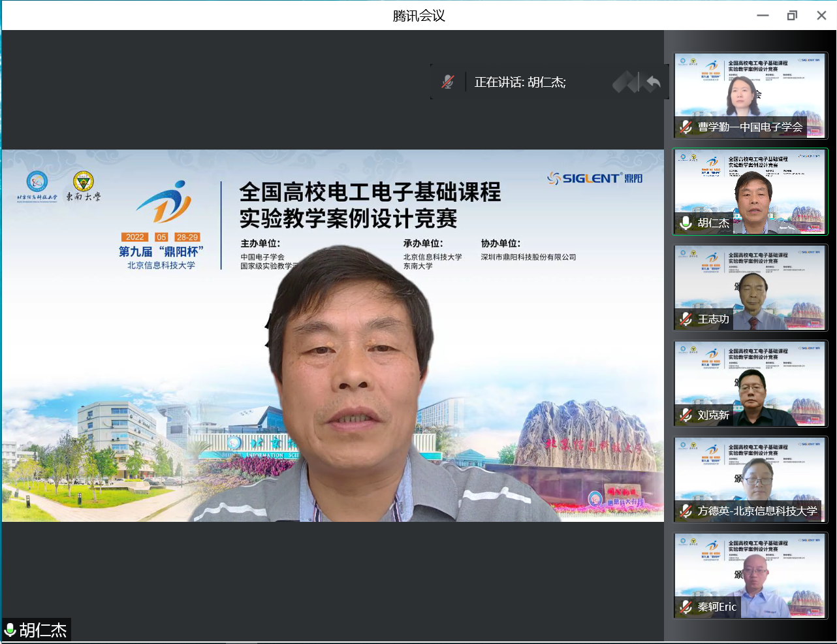Click green mic icon in bottom-left name tag
Image resolution: width=837 pixels, height=644 pixels.
click(x=10, y=630)
